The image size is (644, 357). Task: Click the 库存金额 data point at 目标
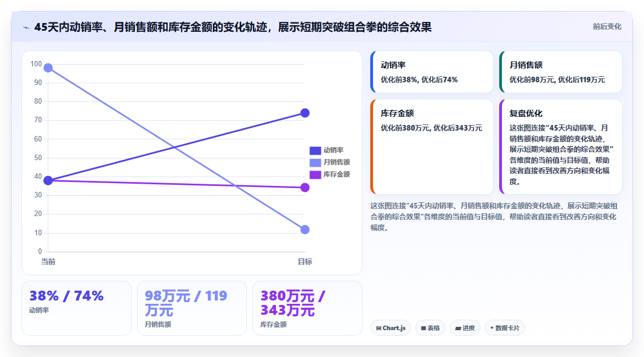coord(305,188)
